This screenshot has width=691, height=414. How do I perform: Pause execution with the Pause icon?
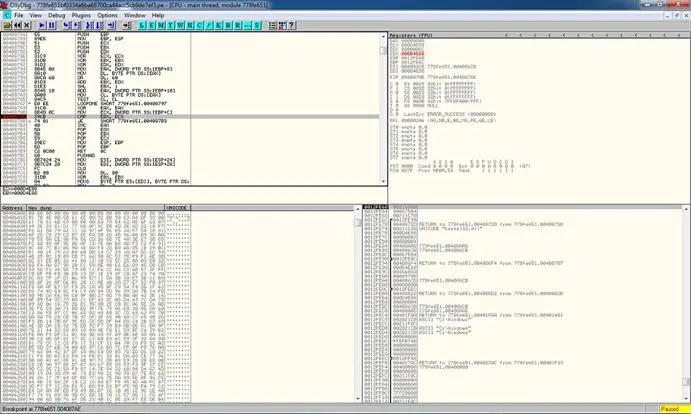coord(53,26)
